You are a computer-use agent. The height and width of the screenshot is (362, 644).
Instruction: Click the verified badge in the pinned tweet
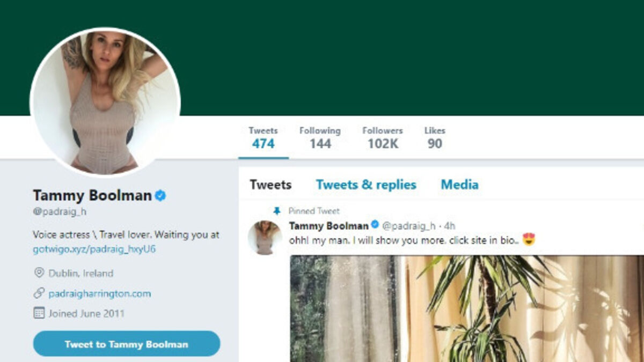375,225
